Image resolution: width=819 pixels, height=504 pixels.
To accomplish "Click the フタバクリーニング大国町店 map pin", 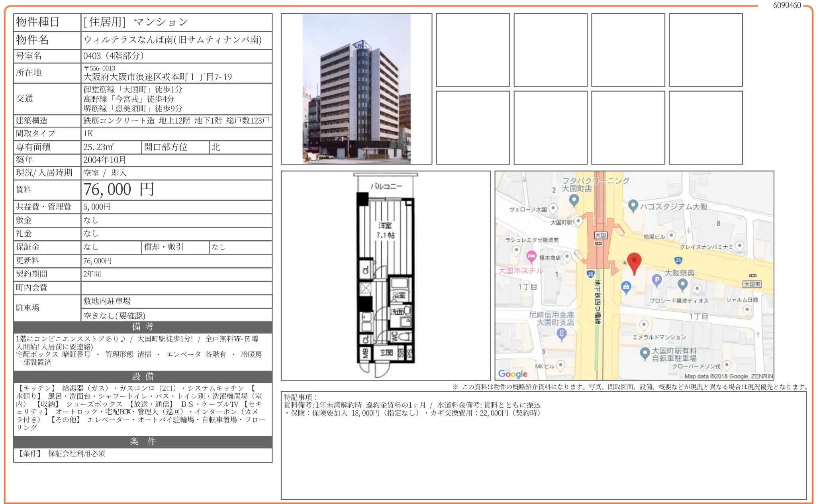I will (574, 200).
